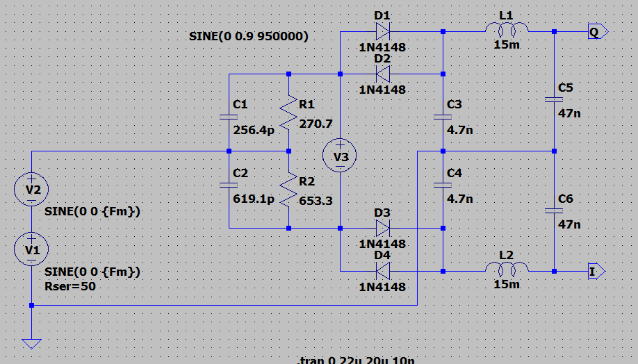Select the D2 diode symbol
This screenshot has width=638, height=364.
coord(382,74)
